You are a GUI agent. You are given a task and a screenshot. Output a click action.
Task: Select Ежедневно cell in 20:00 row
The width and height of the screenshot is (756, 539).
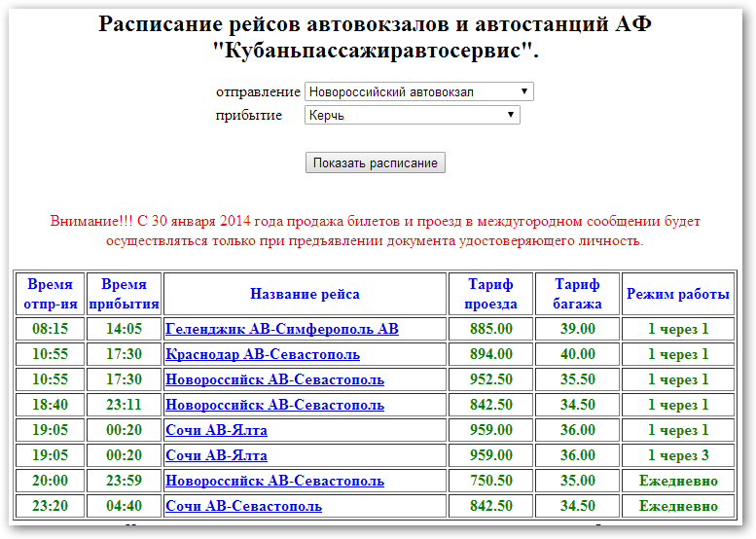click(678, 481)
